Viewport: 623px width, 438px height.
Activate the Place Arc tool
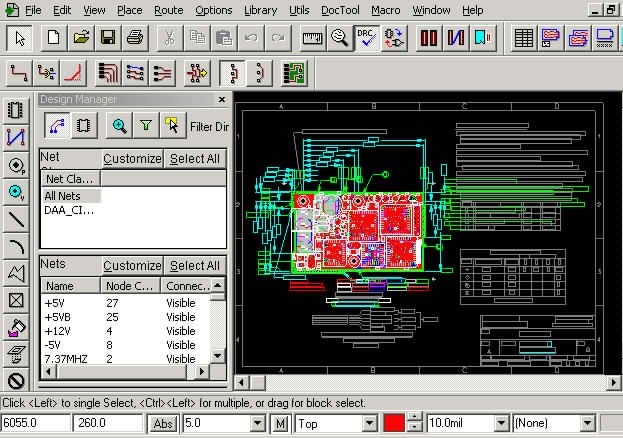16,246
